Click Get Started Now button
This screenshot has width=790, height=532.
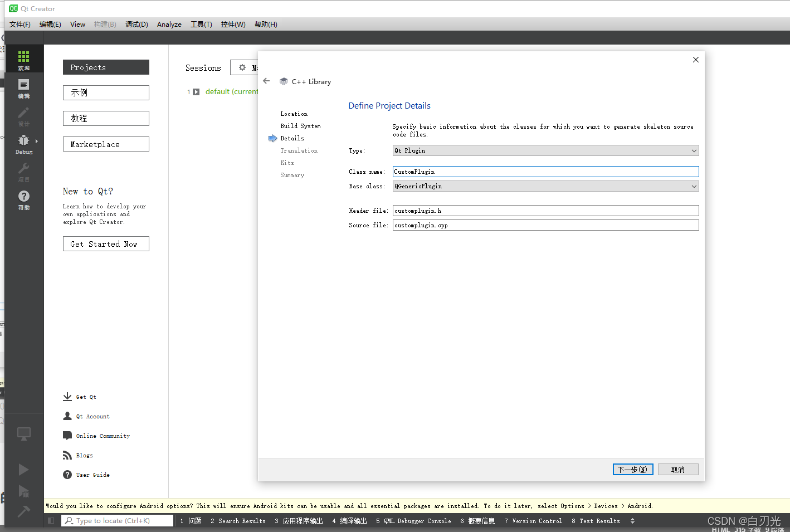106,244
